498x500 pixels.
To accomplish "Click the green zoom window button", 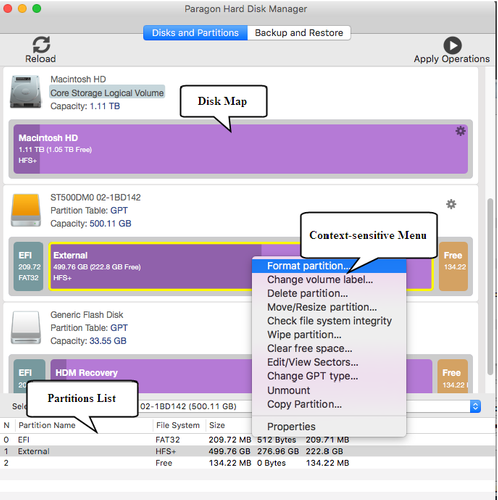I will pos(37,9).
